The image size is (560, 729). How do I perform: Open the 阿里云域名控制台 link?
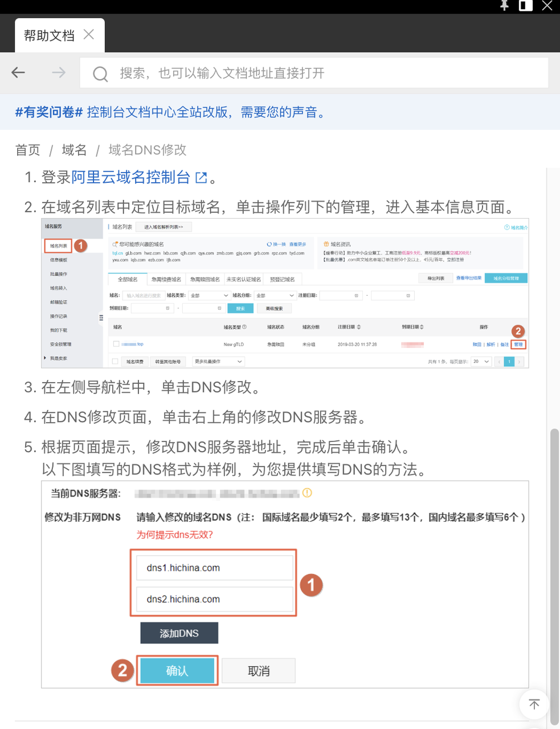(x=130, y=177)
